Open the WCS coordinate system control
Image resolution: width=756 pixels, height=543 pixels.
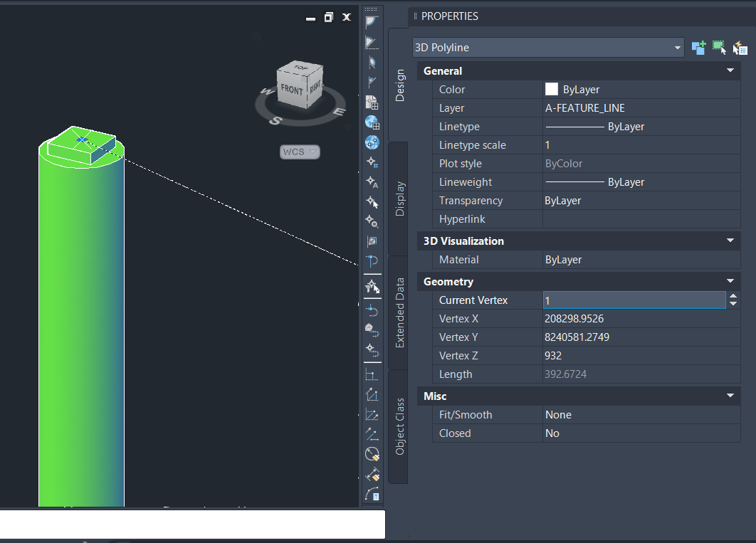click(300, 152)
